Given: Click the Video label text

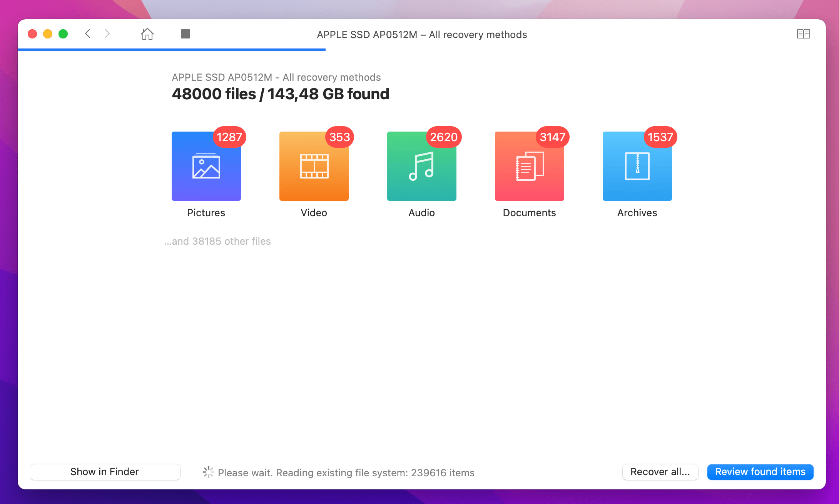Looking at the screenshot, I should point(314,213).
